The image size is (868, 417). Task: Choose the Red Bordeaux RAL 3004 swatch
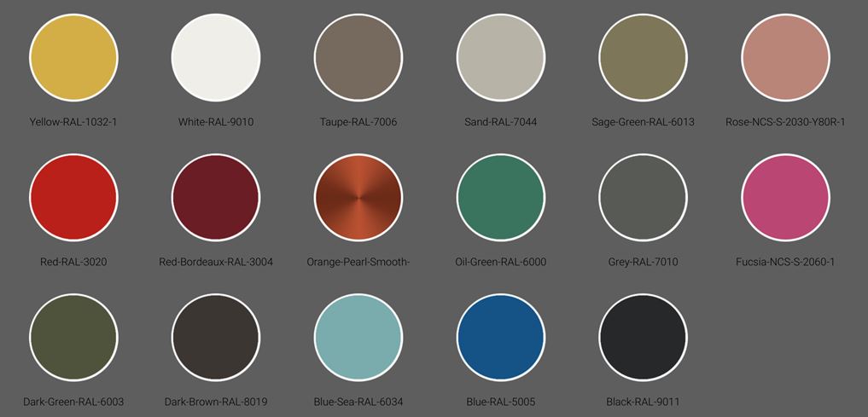click(x=216, y=198)
